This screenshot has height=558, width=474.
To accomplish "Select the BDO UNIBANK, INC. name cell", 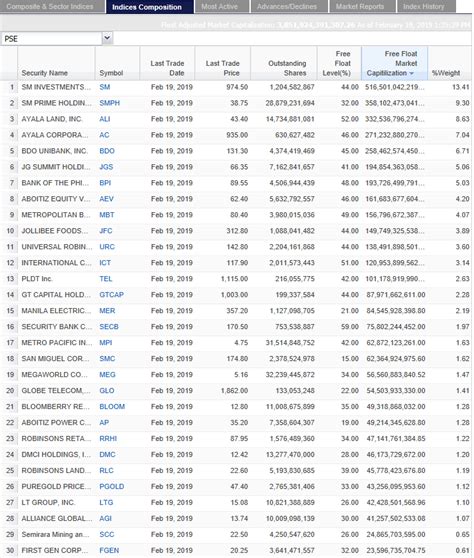I will (54, 151).
